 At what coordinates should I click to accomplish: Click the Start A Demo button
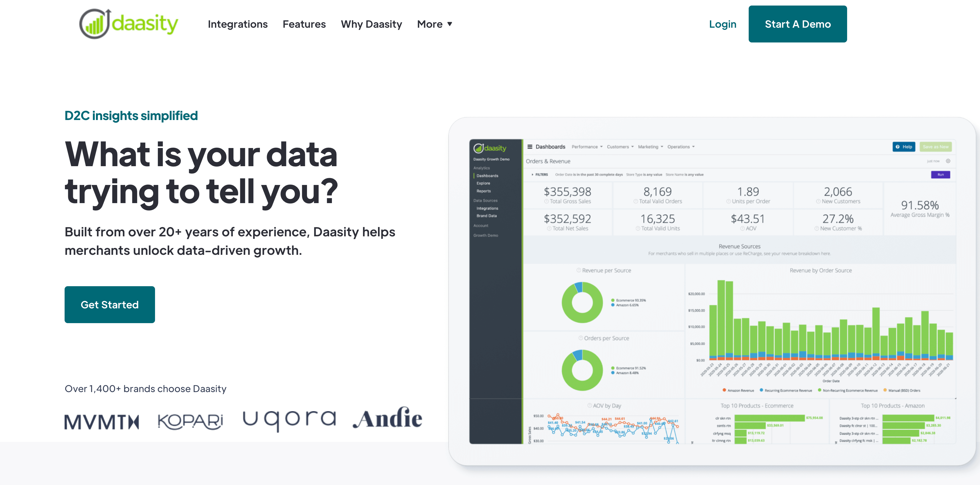click(797, 24)
